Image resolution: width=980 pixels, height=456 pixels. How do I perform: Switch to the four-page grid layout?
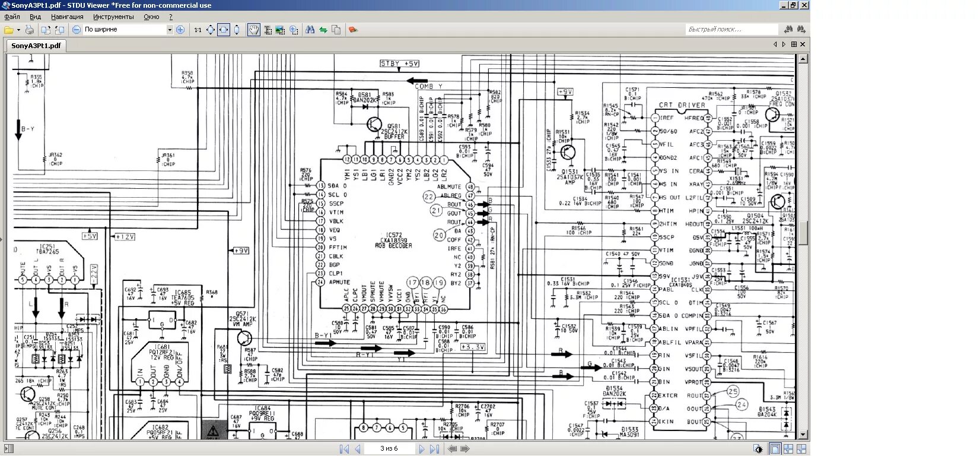click(x=788, y=449)
